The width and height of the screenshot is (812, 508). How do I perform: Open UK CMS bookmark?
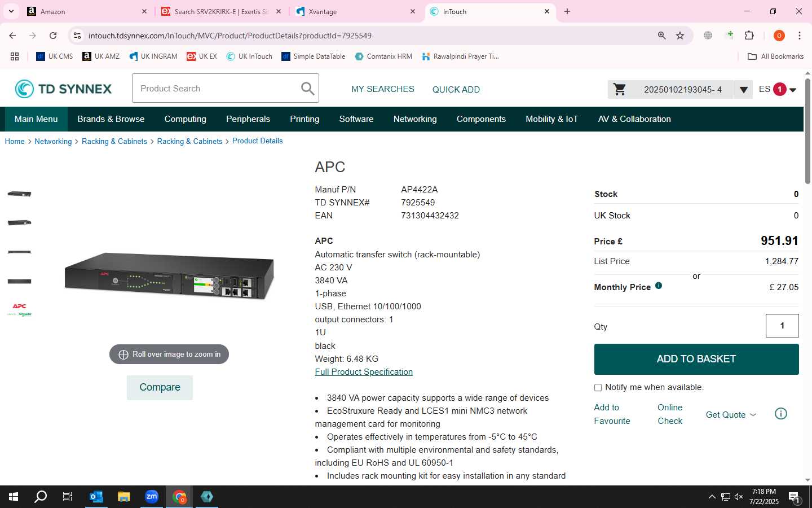pyautogui.click(x=55, y=56)
